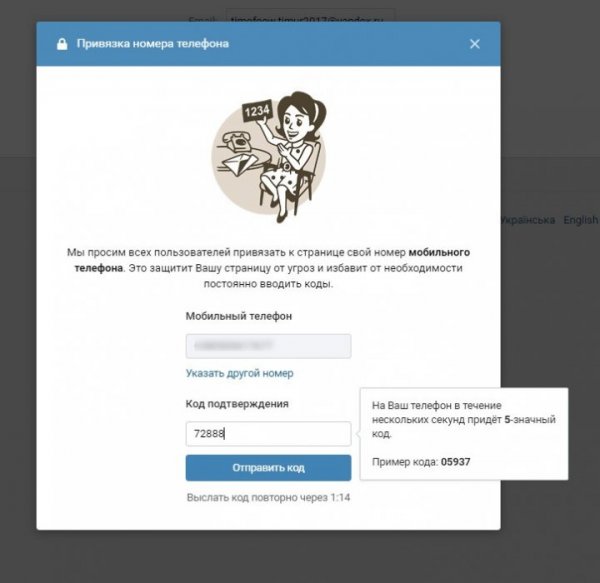Click the bold мобильного телефона text
600x583 pixels.
(x=272, y=260)
